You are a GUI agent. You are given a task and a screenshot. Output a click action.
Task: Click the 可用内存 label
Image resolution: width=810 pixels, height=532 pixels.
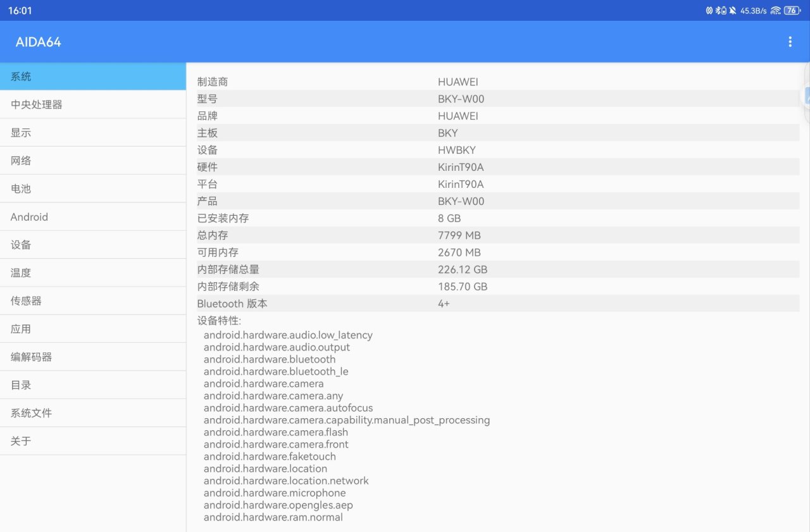coord(218,252)
